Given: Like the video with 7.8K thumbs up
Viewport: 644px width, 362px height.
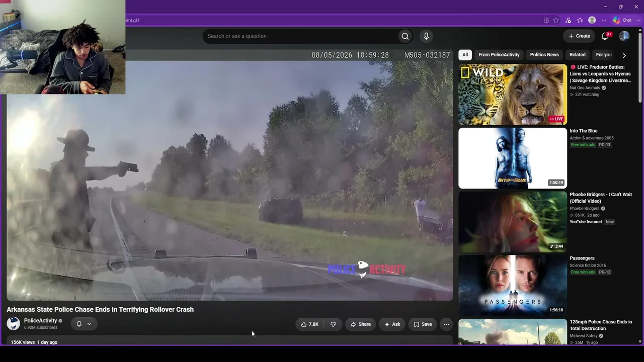Looking at the screenshot, I should point(310,324).
